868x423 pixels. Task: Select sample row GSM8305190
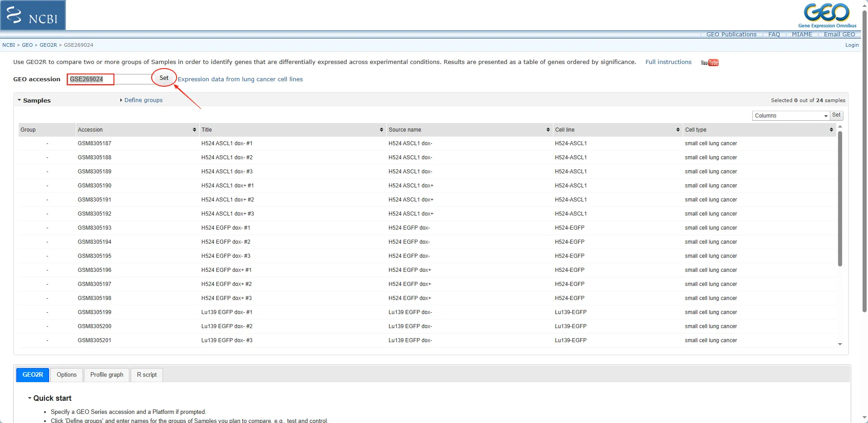[x=94, y=186]
